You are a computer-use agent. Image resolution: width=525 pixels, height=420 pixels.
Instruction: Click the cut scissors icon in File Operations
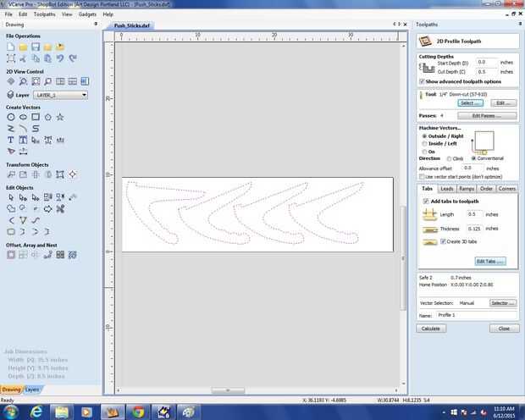tap(23, 58)
